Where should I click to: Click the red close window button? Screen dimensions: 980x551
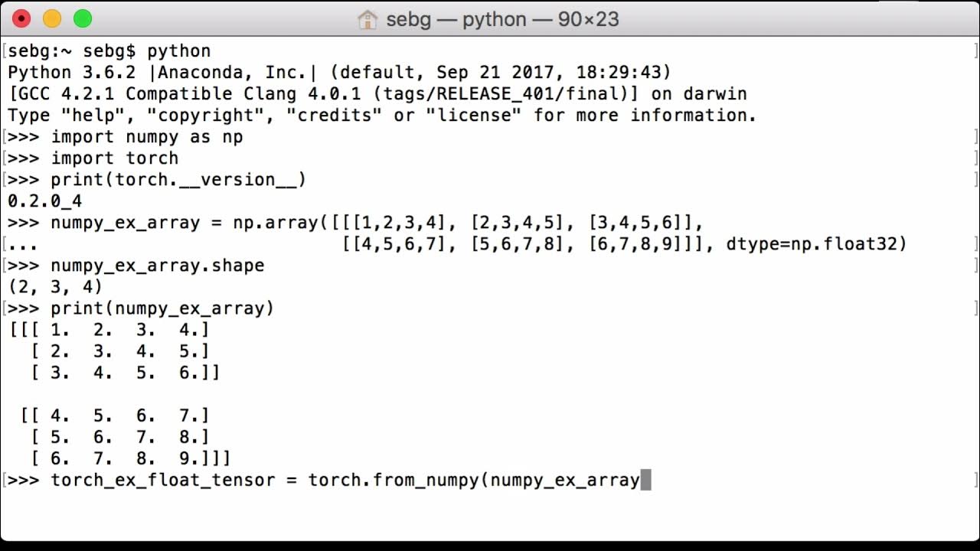point(22,19)
